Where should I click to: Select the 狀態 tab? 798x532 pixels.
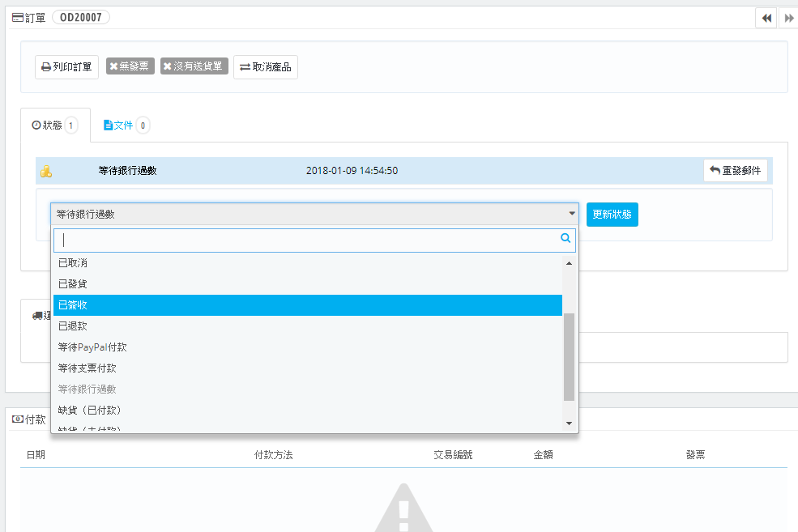[x=54, y=126]
